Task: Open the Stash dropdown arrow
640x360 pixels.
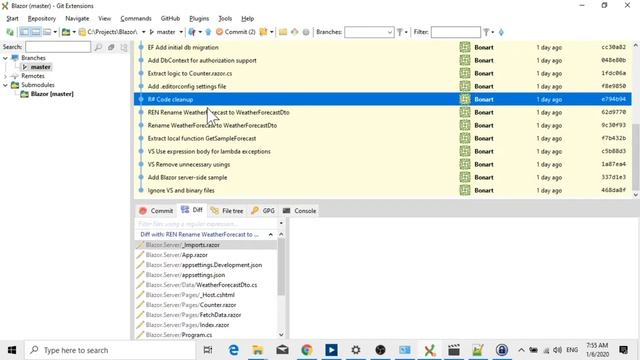Action: click(271, 32)
